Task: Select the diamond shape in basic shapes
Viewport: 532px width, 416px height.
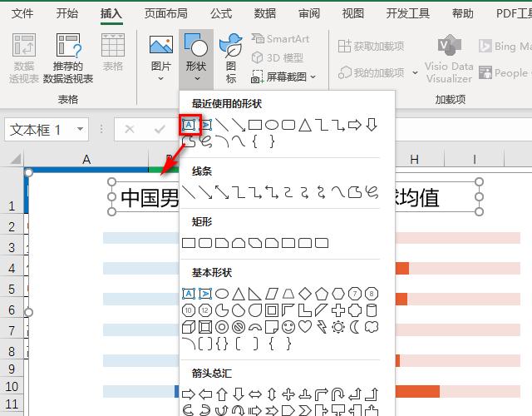Action: click(x=305, y=294)
